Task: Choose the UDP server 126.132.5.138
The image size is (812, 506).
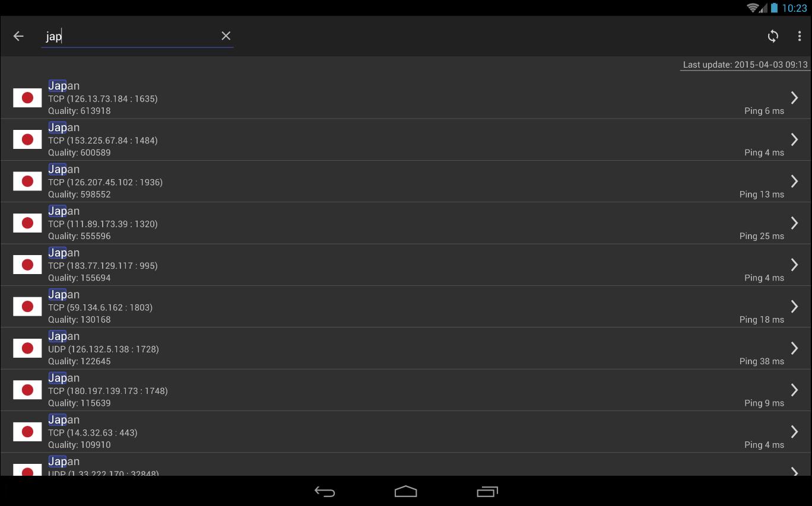Action: (x=406, y=348)
